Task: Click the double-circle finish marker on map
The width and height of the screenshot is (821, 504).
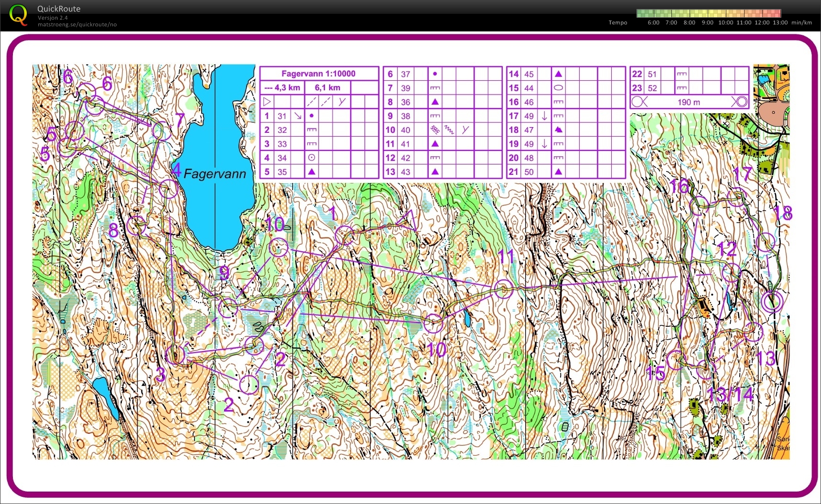Action: [x=771, y=301]
